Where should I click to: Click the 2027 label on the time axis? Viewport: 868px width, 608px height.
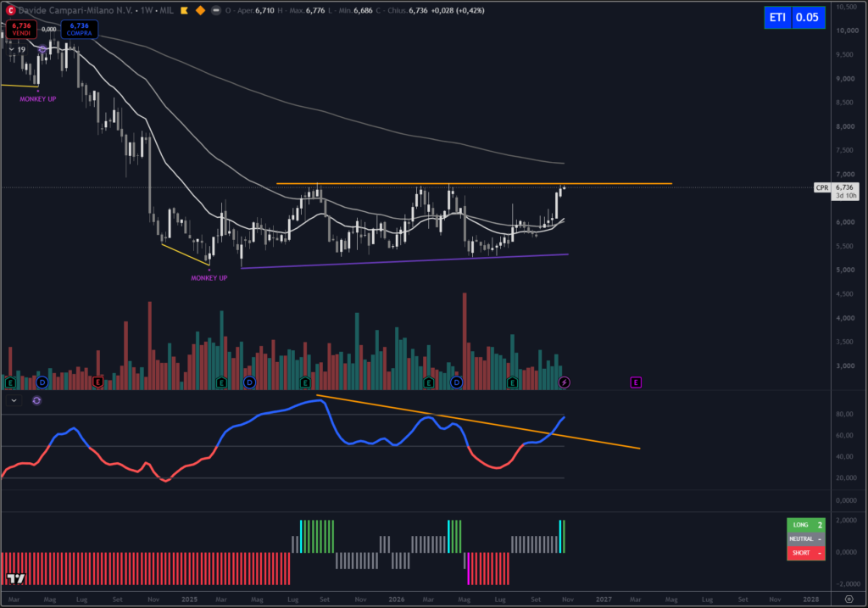[604, 600]
